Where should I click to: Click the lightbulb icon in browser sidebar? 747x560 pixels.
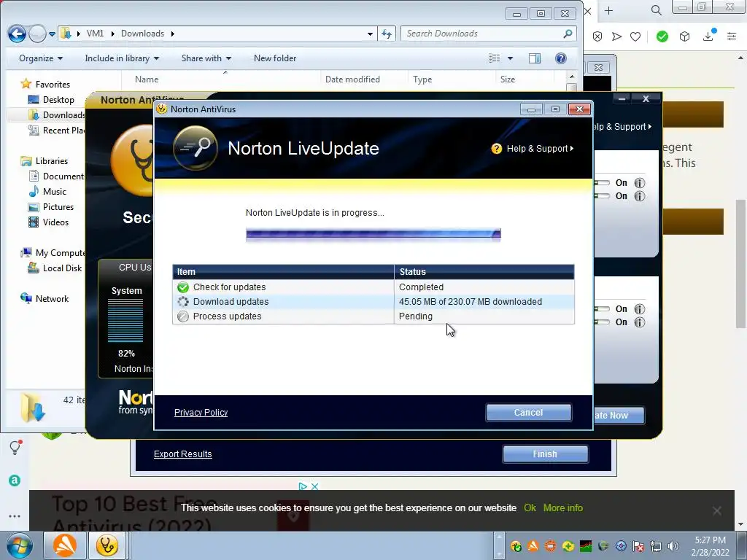point(15,447)
